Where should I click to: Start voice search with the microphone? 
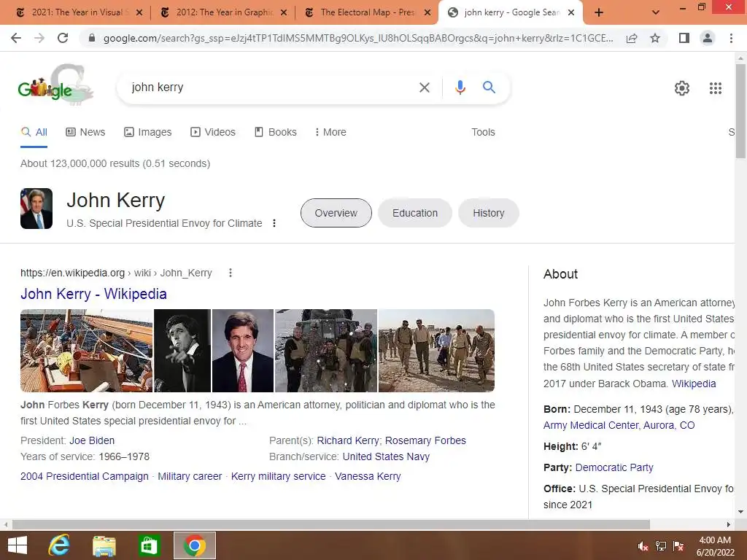click(460, 87)
